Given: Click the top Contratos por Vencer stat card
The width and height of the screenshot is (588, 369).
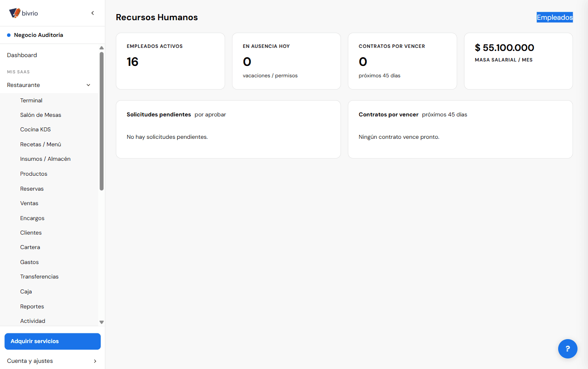Looking at the screenshot, I should 402,61.
